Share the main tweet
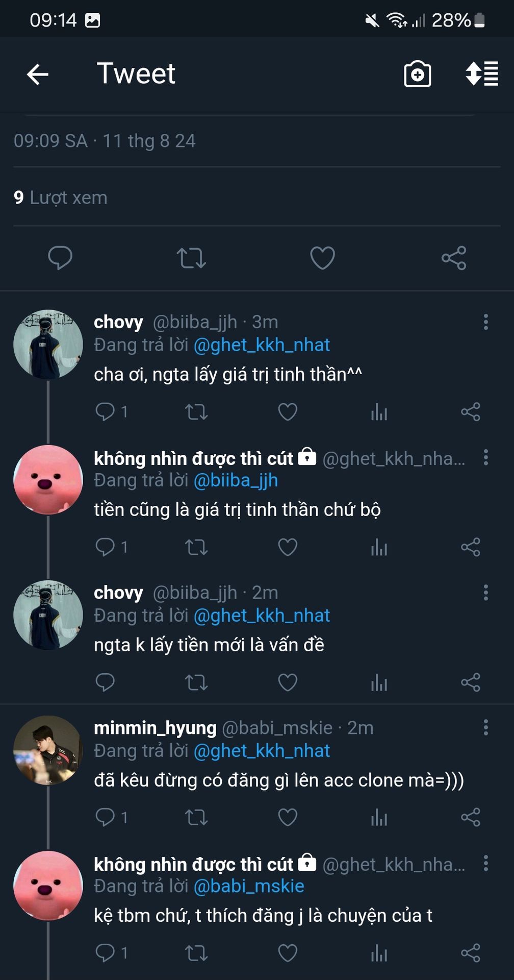514x980 pixels. [x=453, y=258]
